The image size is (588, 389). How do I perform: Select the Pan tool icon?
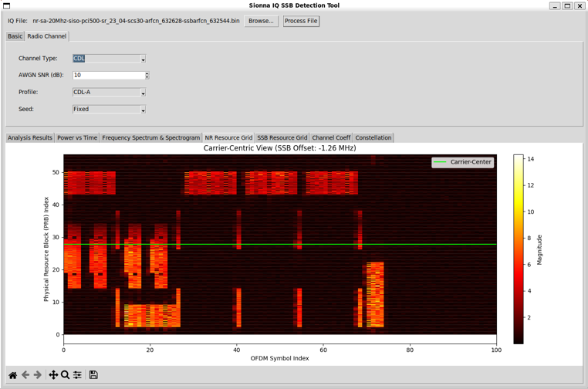(53, 375)
